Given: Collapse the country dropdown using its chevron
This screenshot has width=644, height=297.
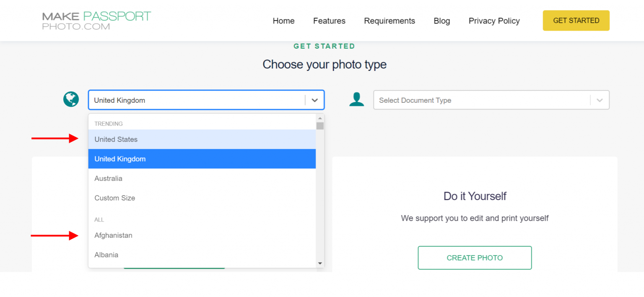Looking at the screenshot, I should (315, 100).
